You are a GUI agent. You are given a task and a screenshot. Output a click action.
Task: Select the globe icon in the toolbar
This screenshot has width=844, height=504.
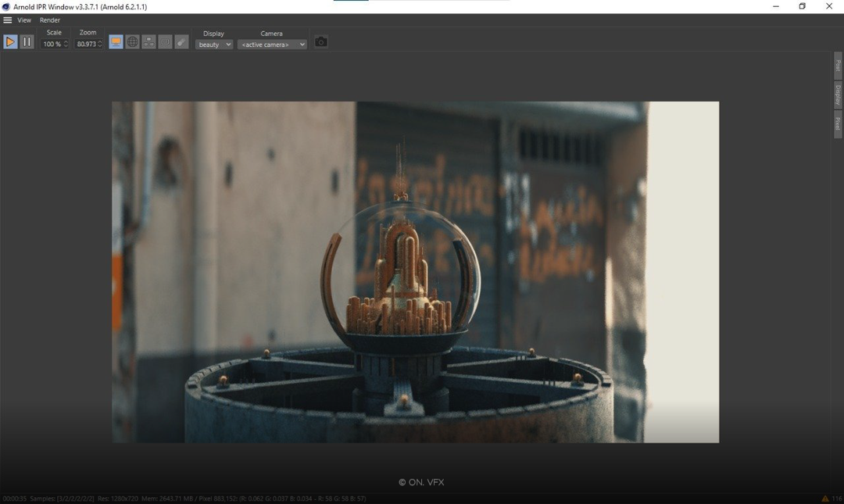tap(132, 41)
